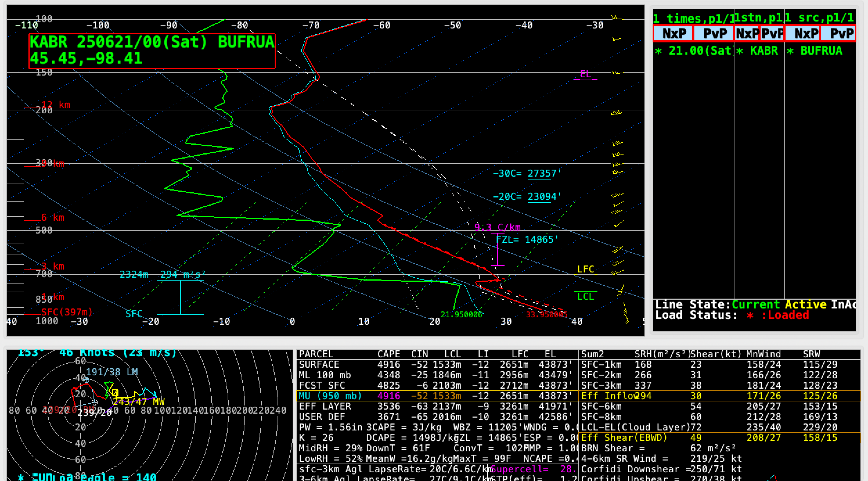This screenshot has width=868, height=481.
Task: Select the SURFACE parcel row
Action: tap(437, 364)
